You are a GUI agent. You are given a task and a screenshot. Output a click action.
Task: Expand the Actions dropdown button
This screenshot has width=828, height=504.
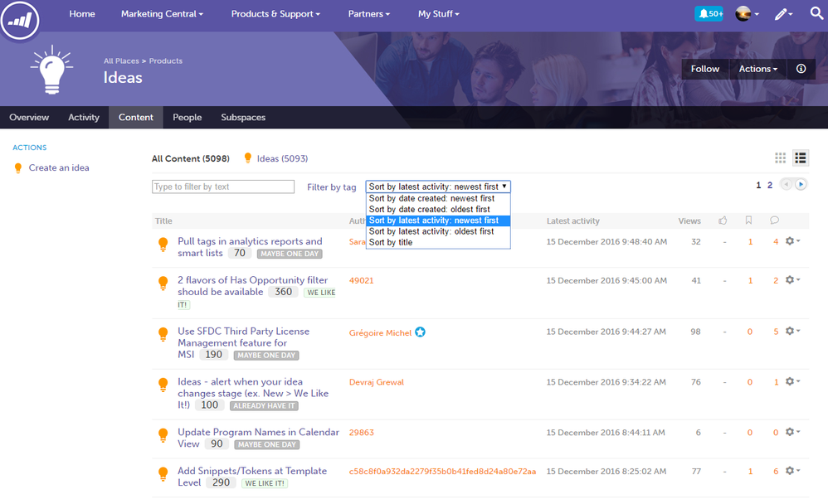click(757, 69)
